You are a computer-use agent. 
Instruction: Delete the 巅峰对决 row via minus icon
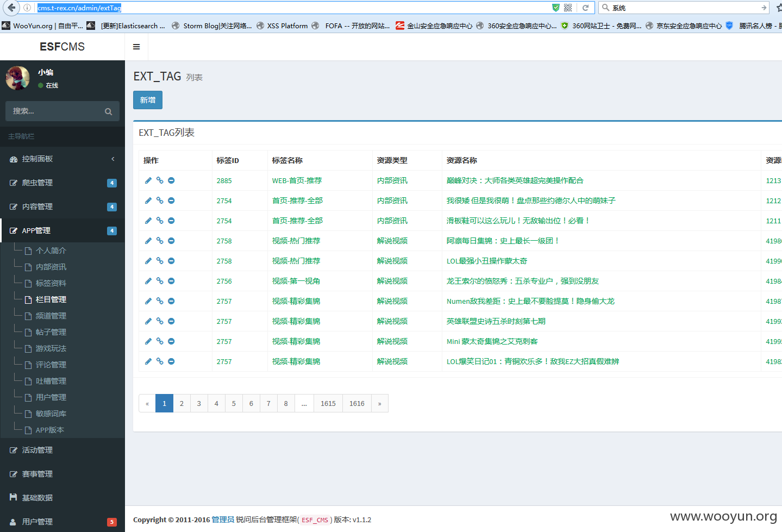point(171,180)
